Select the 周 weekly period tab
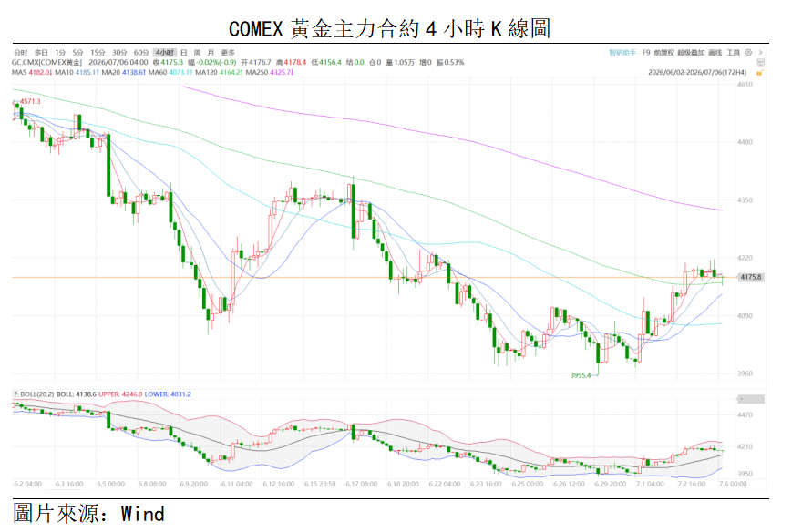Image resolution: width=802 pixels, height=532 pixels. pos(198,53)
